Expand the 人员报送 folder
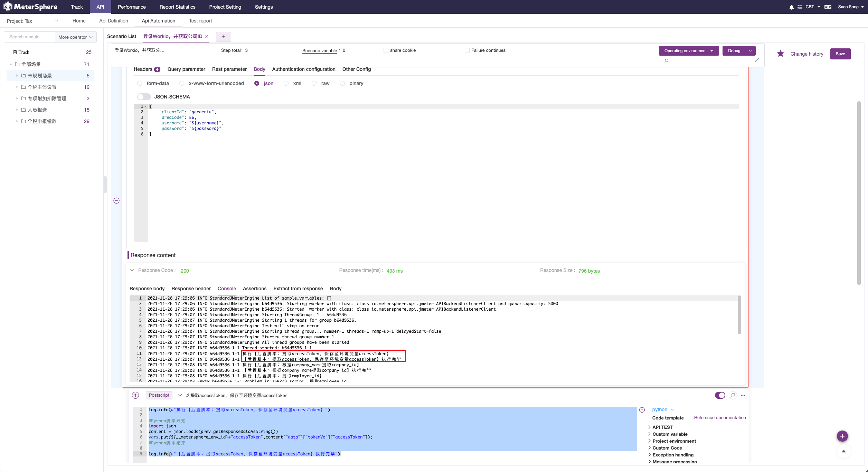This screenshot has width=868, height=472. 17,110
